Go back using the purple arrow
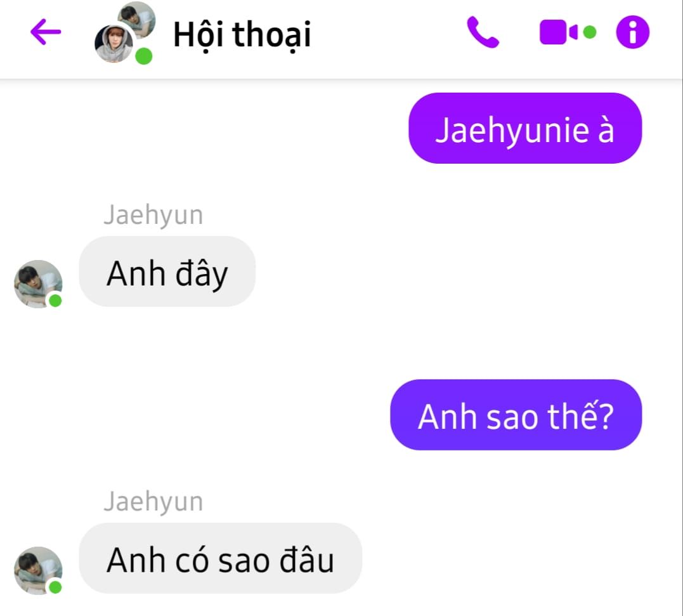 [46, 32]
